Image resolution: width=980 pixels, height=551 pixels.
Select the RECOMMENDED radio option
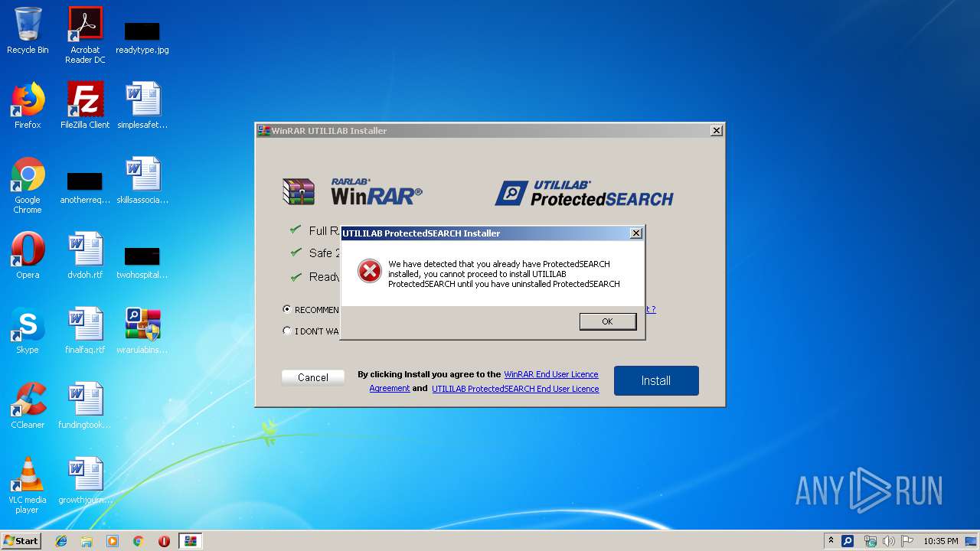(287, 309)
